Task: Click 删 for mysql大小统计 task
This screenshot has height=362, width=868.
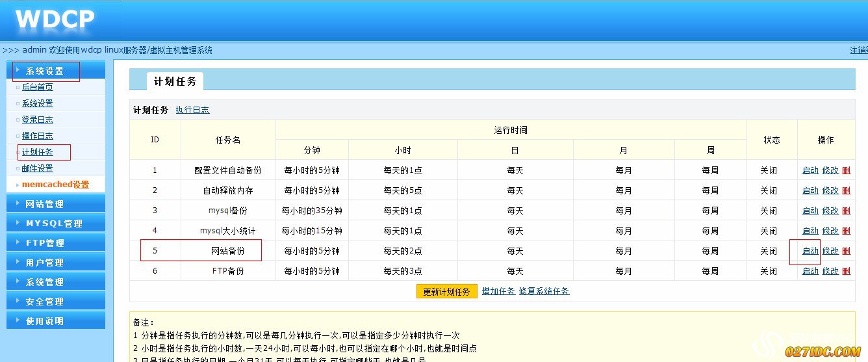Action: 846,231
